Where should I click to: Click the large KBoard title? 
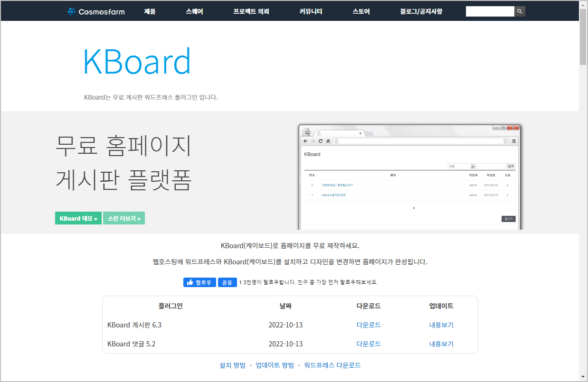click(137, 62)
